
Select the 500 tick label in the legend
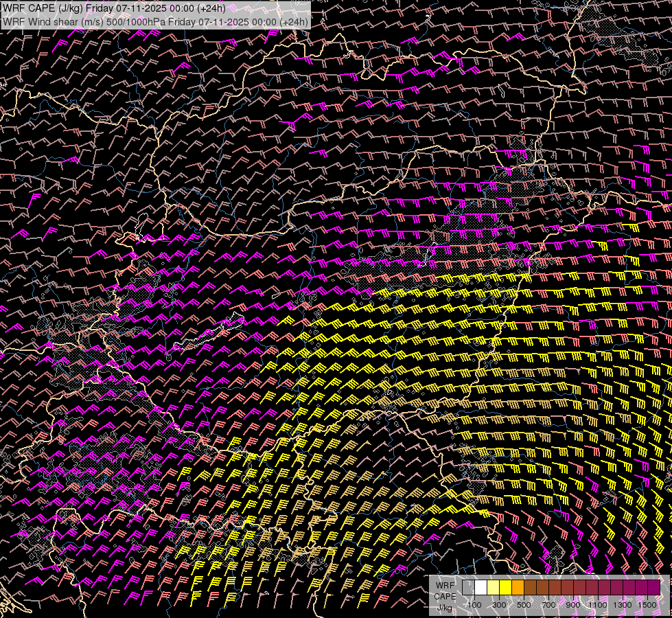click(524, 605)
